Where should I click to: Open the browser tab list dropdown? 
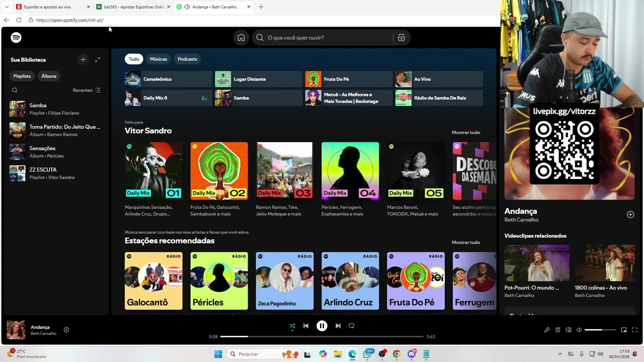[6, 7]
